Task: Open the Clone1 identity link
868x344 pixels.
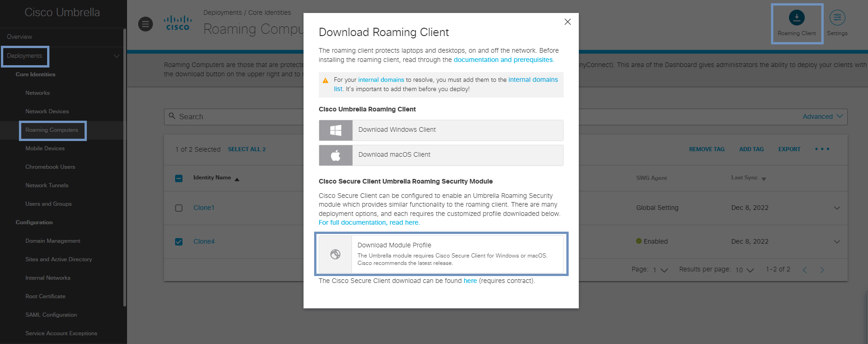Action: (204, 208)
